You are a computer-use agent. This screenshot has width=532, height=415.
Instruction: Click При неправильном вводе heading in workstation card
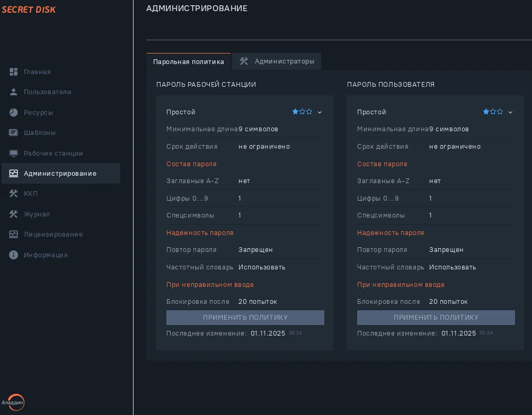click(210, 284)
